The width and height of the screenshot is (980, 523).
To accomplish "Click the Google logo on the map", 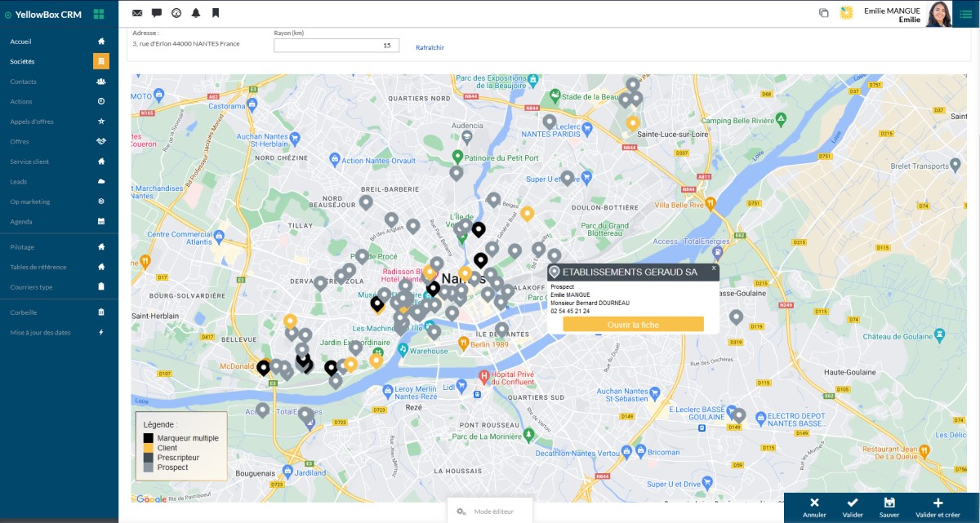I will pyautogui.click(x=151, y=499).
